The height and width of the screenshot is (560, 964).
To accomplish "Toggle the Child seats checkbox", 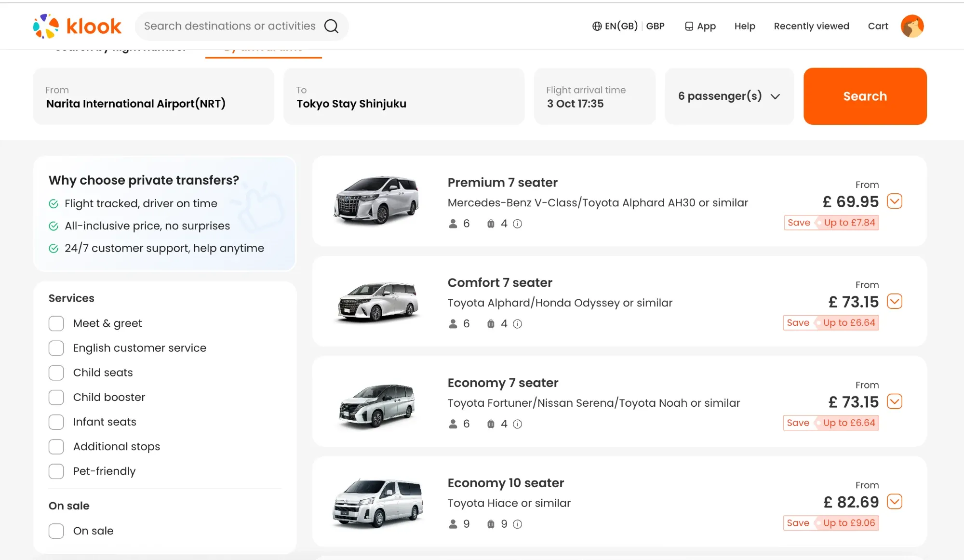I will [56, 373].
